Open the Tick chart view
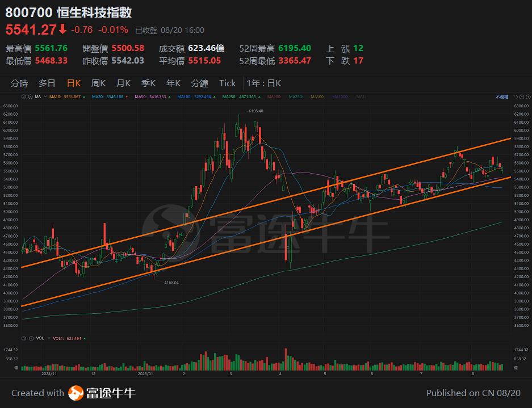 tap(227, 83)
